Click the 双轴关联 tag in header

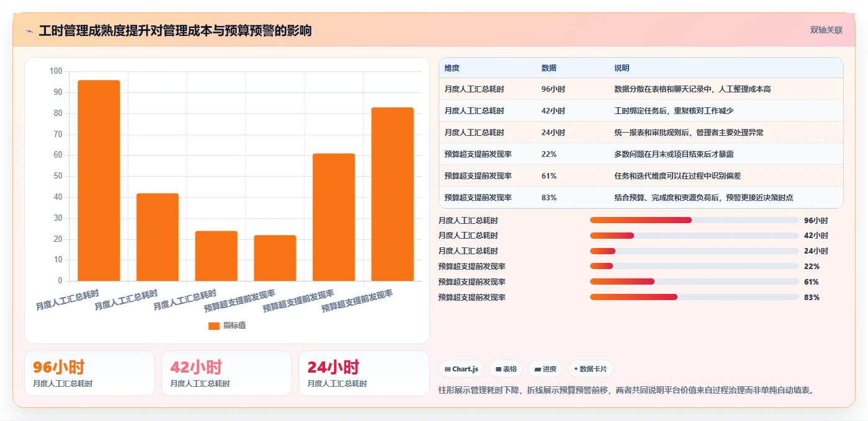826,30
